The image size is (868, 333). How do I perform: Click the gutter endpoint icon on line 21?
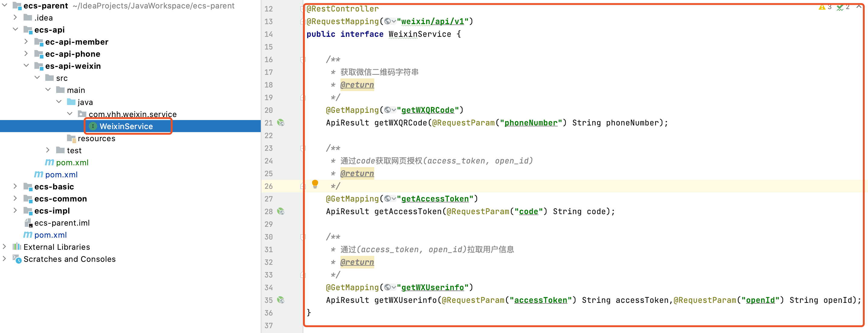click(280, 123)
